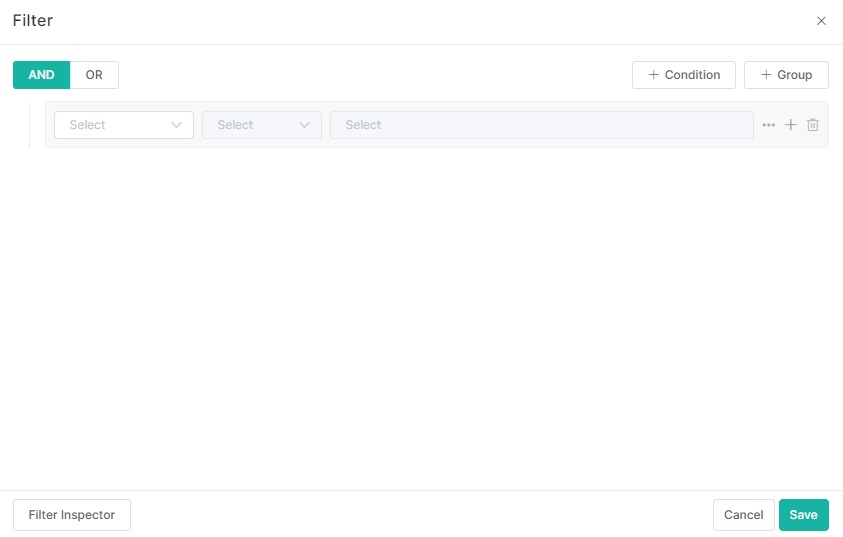Add a new Condition

tap(684, 75)
